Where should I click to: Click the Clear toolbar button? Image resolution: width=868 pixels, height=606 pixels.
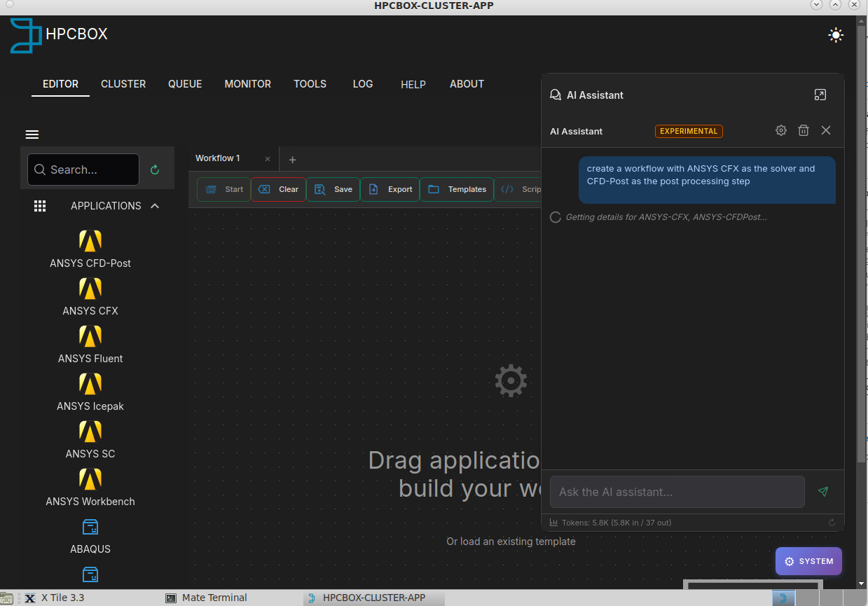coord(279,189)
